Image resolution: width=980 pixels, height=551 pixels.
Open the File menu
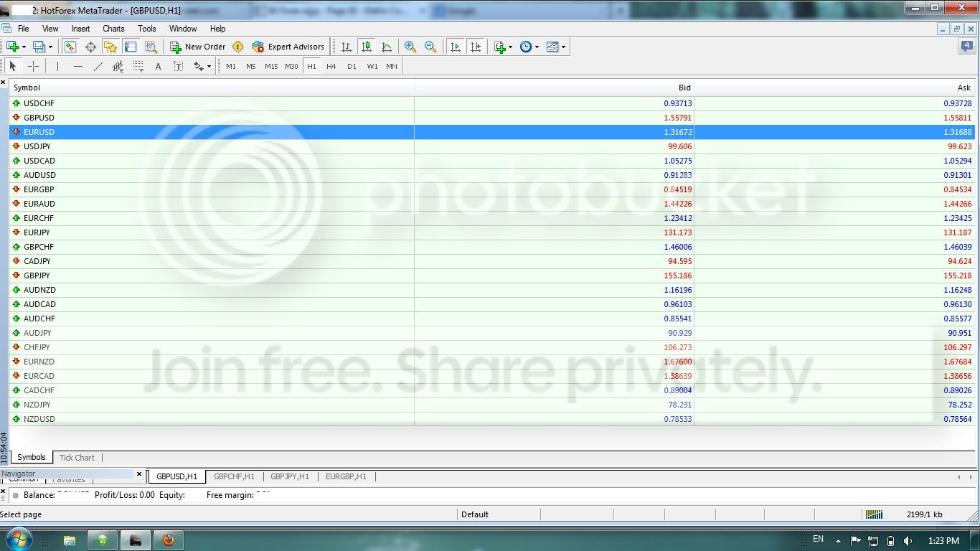click(x=24, y=29)
